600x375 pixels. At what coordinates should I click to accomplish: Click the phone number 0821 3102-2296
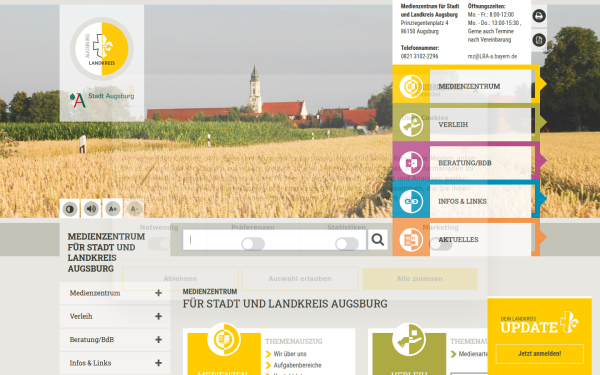tap(419, 56)
